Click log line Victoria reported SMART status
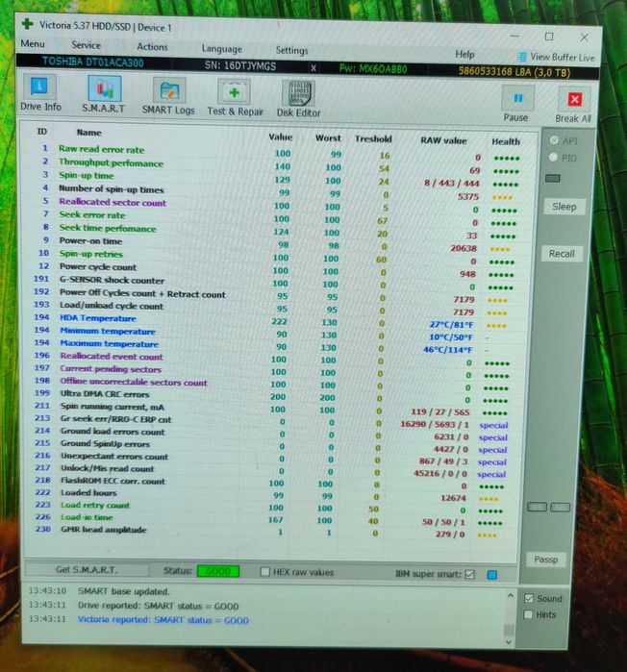The width and height of the screenshot is (627, 672). (163, 620)
